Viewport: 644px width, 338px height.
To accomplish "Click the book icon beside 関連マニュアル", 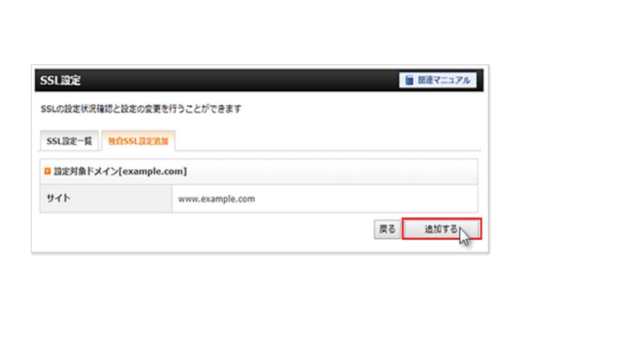I will tap(409, 80).
